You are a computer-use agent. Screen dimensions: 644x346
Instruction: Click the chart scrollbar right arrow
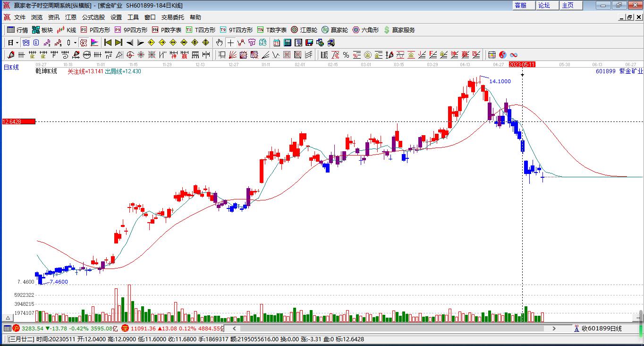[x=555, y=329]
